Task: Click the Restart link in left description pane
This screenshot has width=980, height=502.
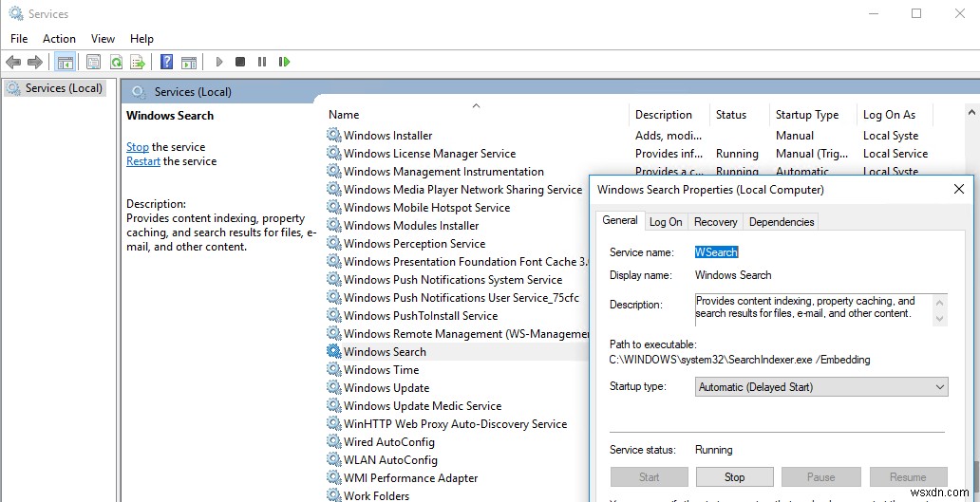Action: (143, 161)
